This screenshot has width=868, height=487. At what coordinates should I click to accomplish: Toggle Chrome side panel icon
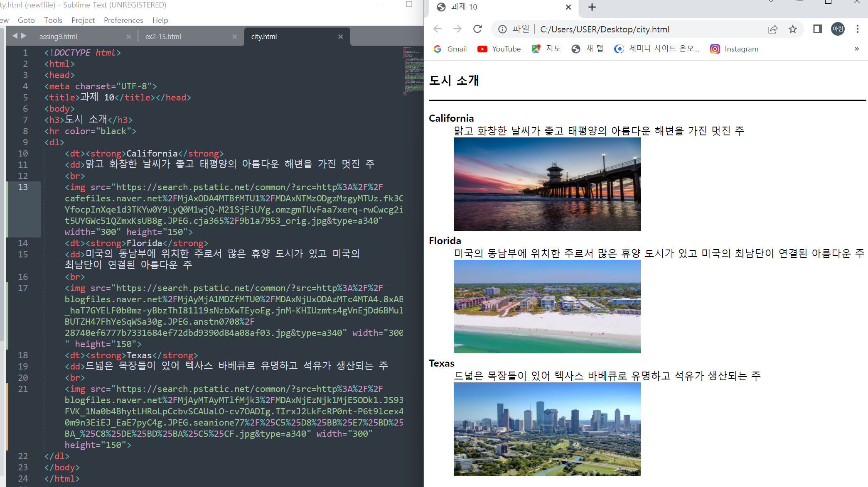817,29
